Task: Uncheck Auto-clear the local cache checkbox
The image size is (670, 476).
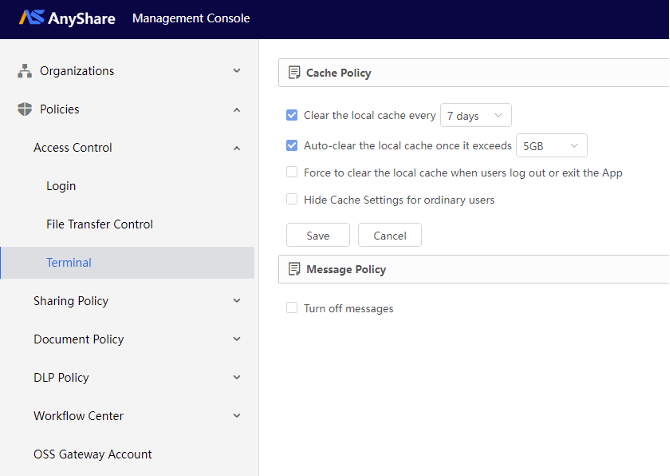Action: click(x=292, y=145)
